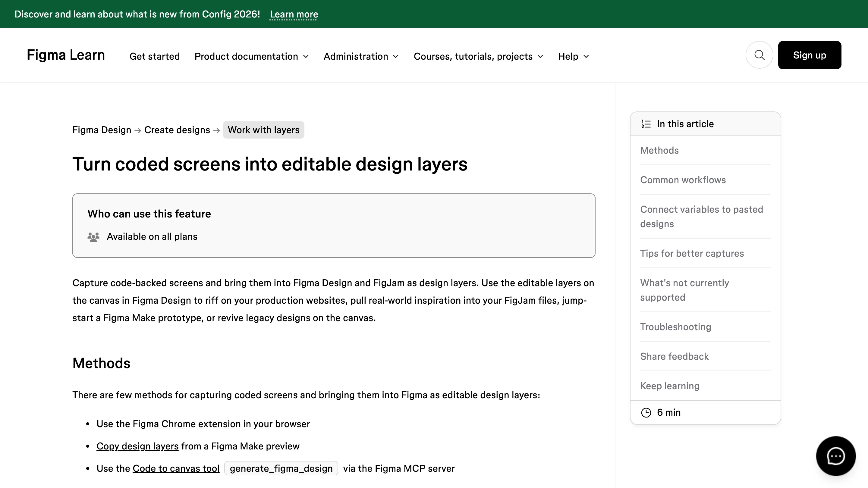The height and width of the screenshot is (488, 868).
Task: Open the Help menu label
Action: [568, 56]
